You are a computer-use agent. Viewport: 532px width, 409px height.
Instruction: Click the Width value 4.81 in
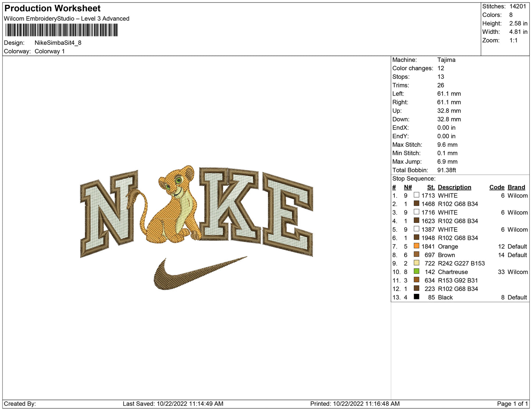pos(518,32)
